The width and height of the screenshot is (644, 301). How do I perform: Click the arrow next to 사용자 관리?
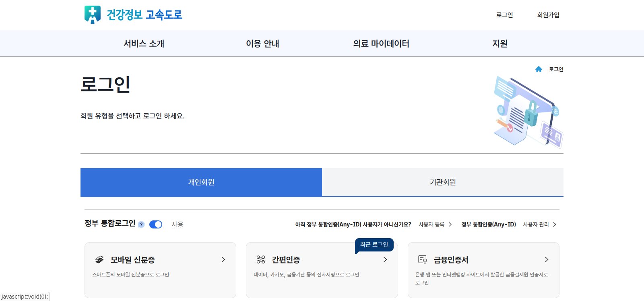pyautogui.click(x=555, y=224)
